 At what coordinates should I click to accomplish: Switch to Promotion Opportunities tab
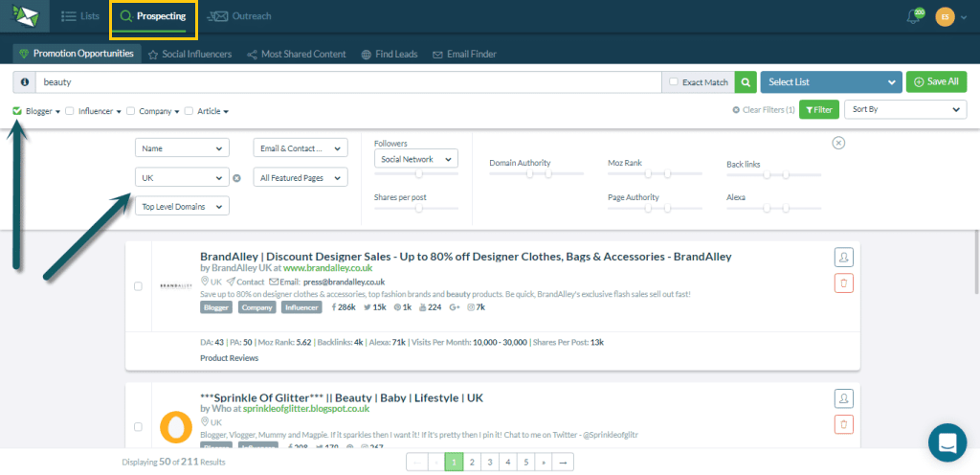click(77, 54)
